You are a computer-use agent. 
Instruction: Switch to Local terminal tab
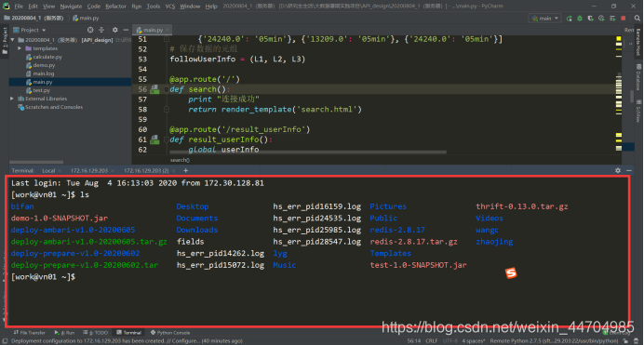(48, 171)
